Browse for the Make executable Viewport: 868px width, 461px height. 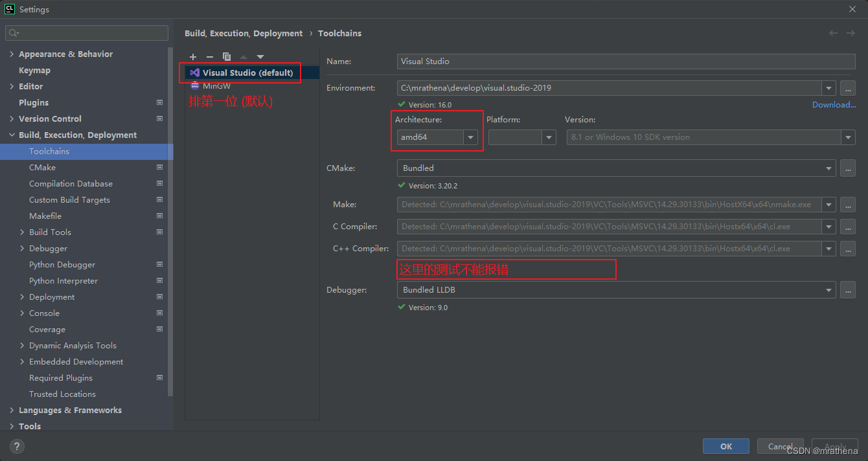point(848,205)
